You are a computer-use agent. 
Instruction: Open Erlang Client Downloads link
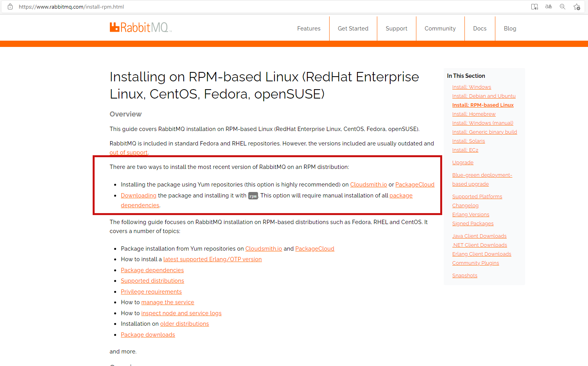482,254
